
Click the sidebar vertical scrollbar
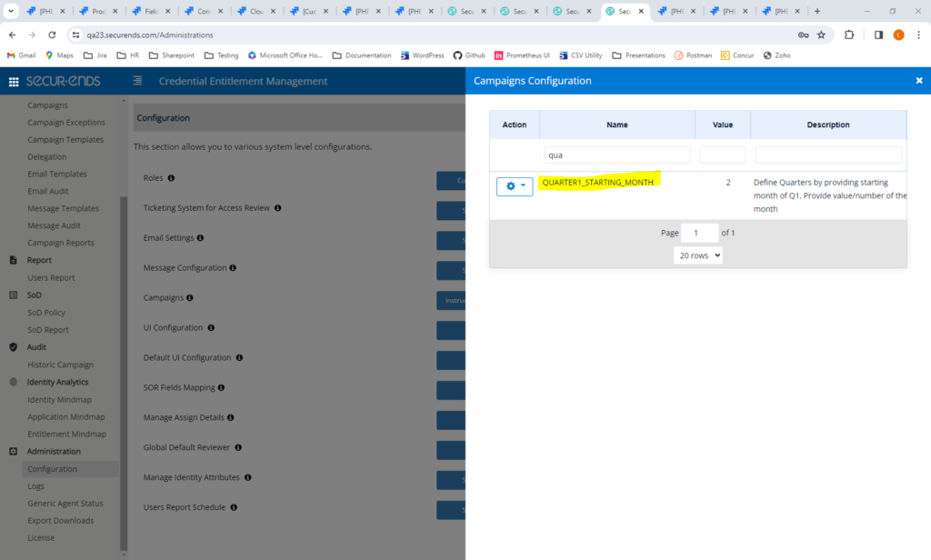(124, 373)
